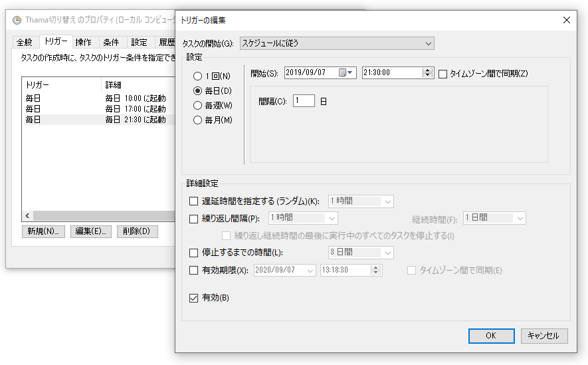
Task: Switch to 全般 tab in properties window
Action: 25,43
